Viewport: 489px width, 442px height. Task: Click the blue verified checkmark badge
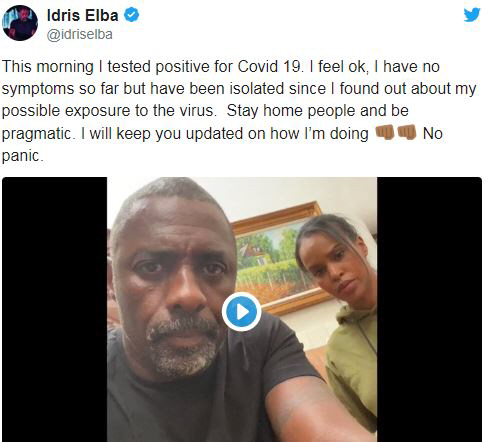tap(132, 15)
